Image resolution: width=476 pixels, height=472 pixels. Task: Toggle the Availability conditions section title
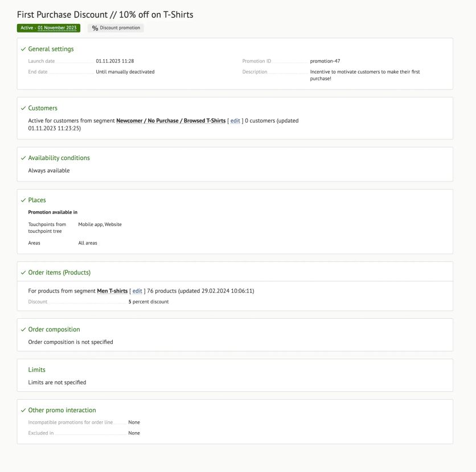coord(59,158)
